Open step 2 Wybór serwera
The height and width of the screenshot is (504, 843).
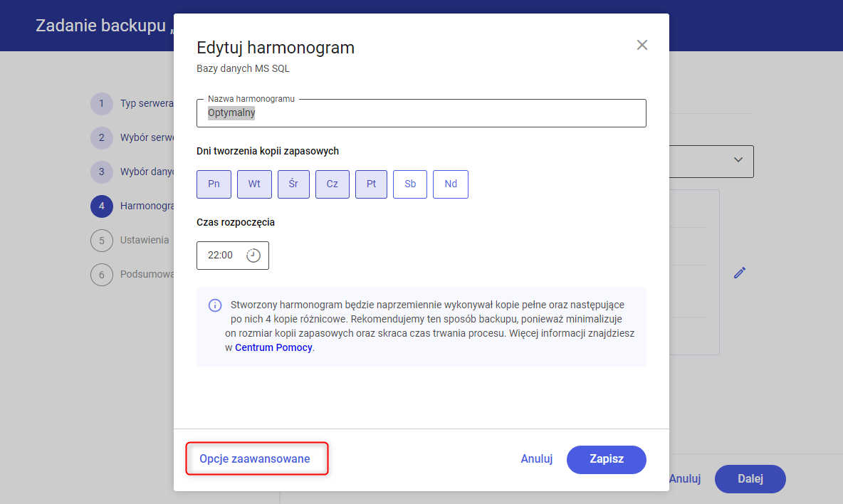(147, 137)
